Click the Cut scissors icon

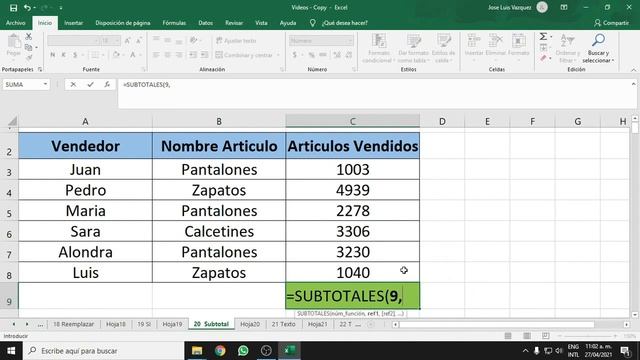tap(29, 37)
